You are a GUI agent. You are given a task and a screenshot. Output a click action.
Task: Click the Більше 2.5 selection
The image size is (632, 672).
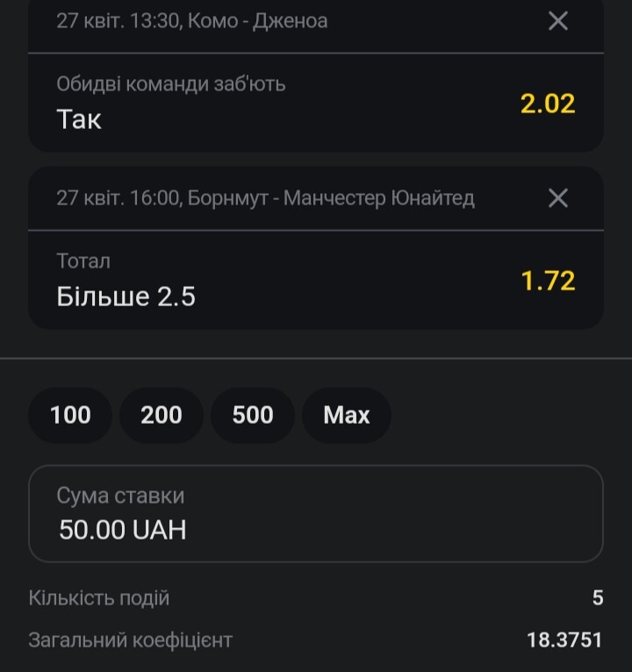point(126,297)
